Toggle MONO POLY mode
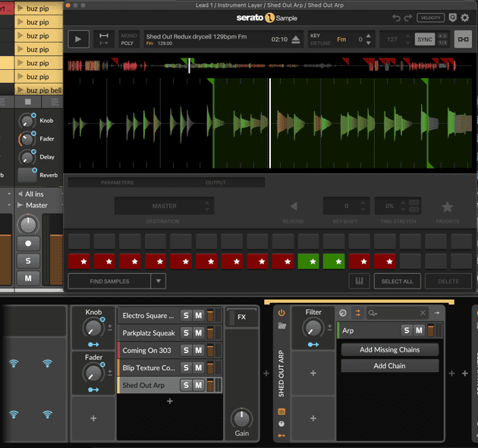Screen dimensions: 478x448 (129, 39)
